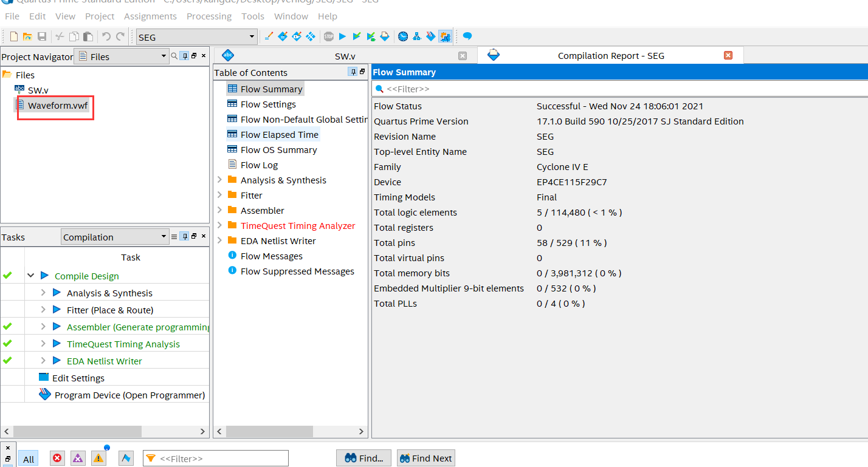
Task: Select Flow Messages in Table of Contents
Action: [x=271, y=256]
